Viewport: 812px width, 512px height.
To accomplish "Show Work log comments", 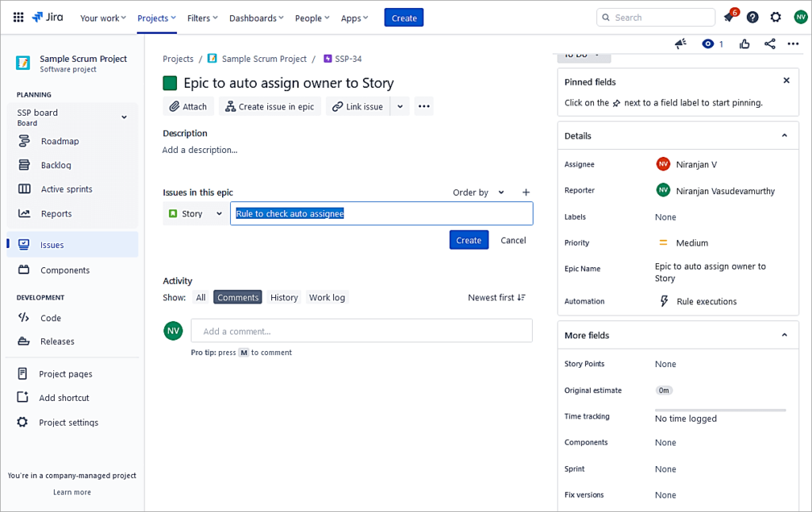I will 327,296.
